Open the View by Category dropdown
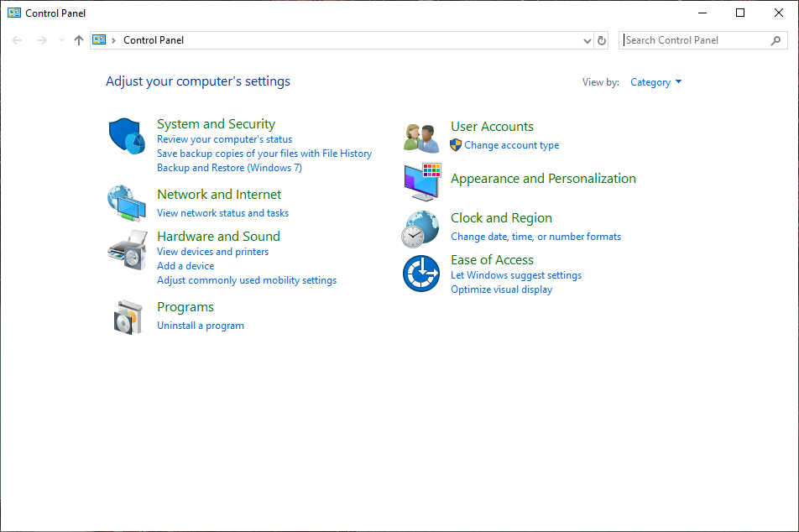Image resolution: width=799 pixels, height=532 pixels. click(x=655, y=82)
